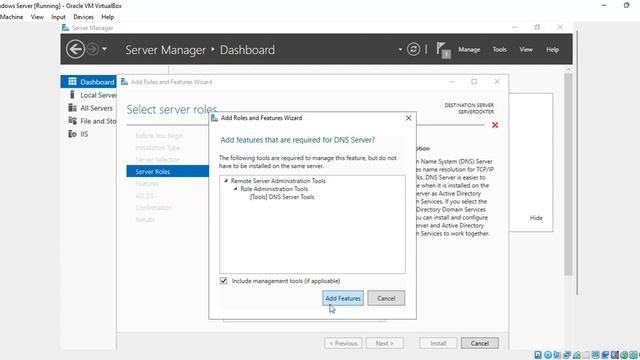Open VirtualBox Input menu
640x360 pixels.
pos(58,17)
